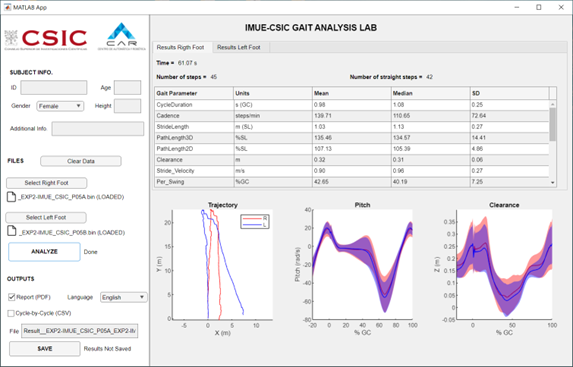This screenshot has width=573, height=367.
Task: Click the MATLAB app icon in title bar
Action: click(7, 7)
